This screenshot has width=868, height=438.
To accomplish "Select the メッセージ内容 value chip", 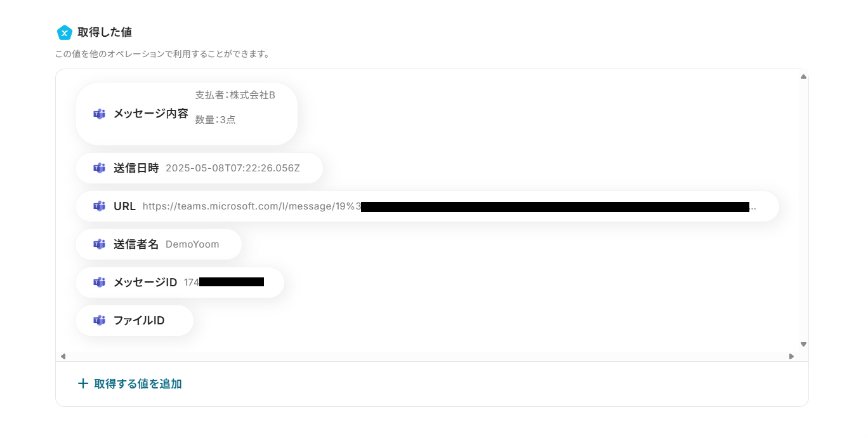I will pos(187,114).
